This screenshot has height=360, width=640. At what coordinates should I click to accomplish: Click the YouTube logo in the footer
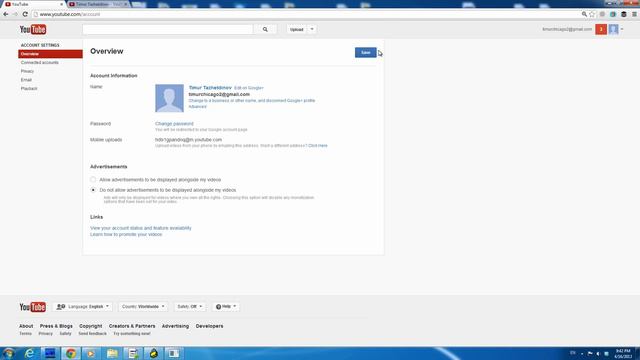pyautogui.click(x=33, y=307)
